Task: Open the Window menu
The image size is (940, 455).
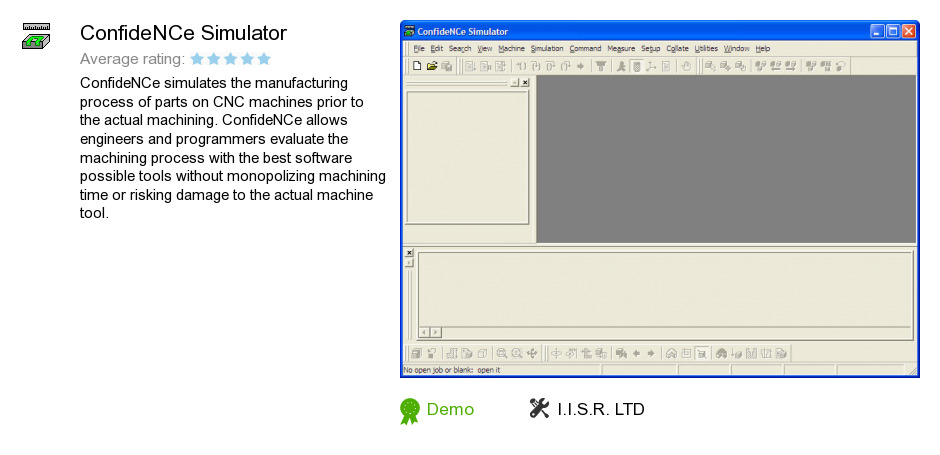Action: [736, 49]
